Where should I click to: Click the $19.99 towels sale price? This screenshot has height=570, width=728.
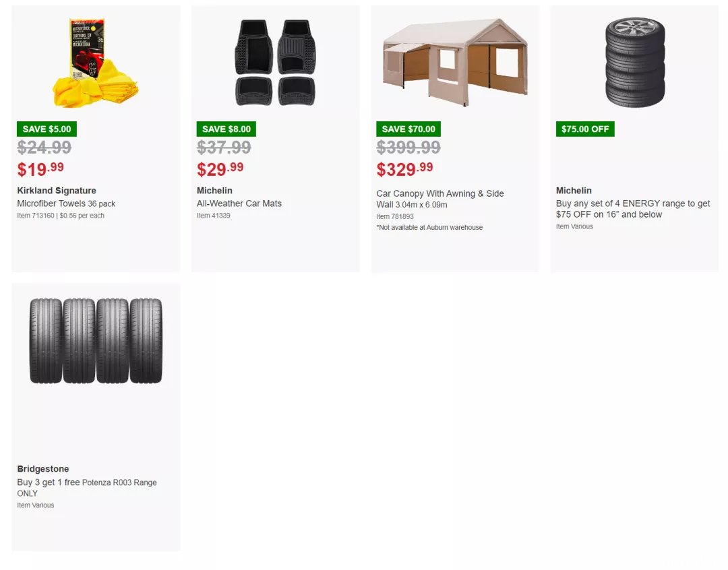(x=40, y=169)
